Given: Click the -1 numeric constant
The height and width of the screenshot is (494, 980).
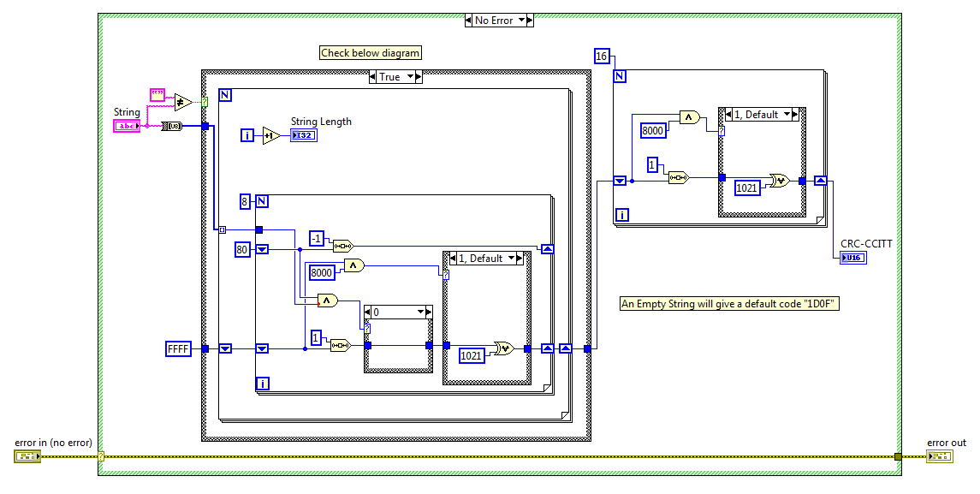Looking at the screenshot, I should [317, 238].
